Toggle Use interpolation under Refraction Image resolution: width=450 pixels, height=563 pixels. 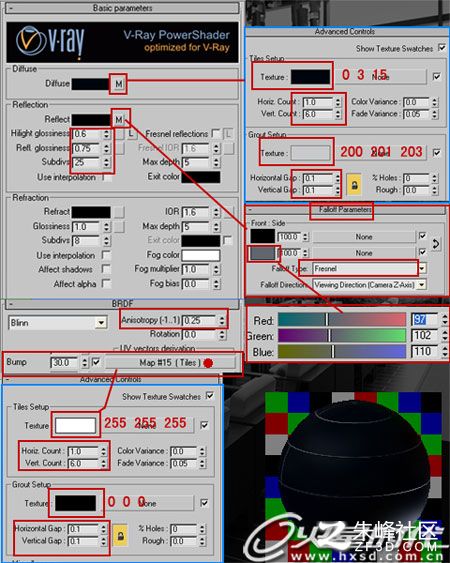(x=106, y=255)
